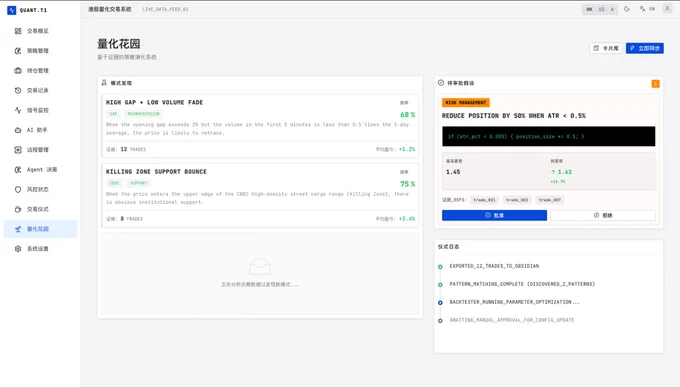Click the LIVE_DATA_FEED_01 header label

pyautogui.click(x=165, y=9)
